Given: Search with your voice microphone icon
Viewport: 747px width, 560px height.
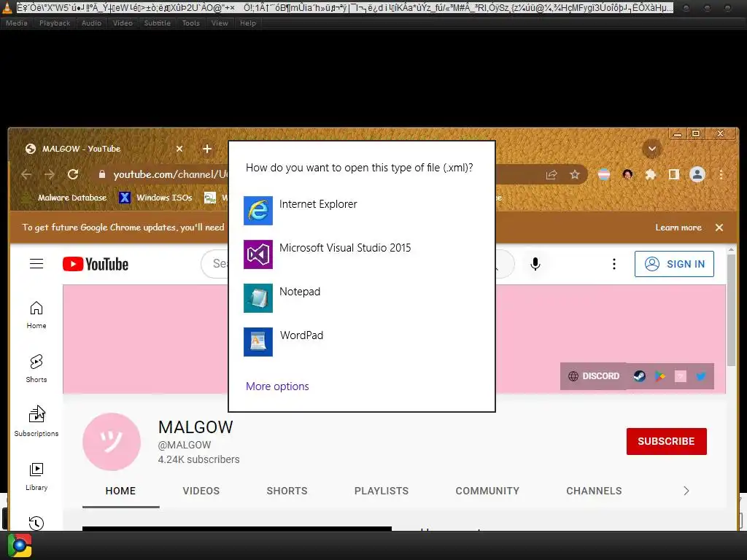Looking at the screenshot, I should [x=535, y=264].
